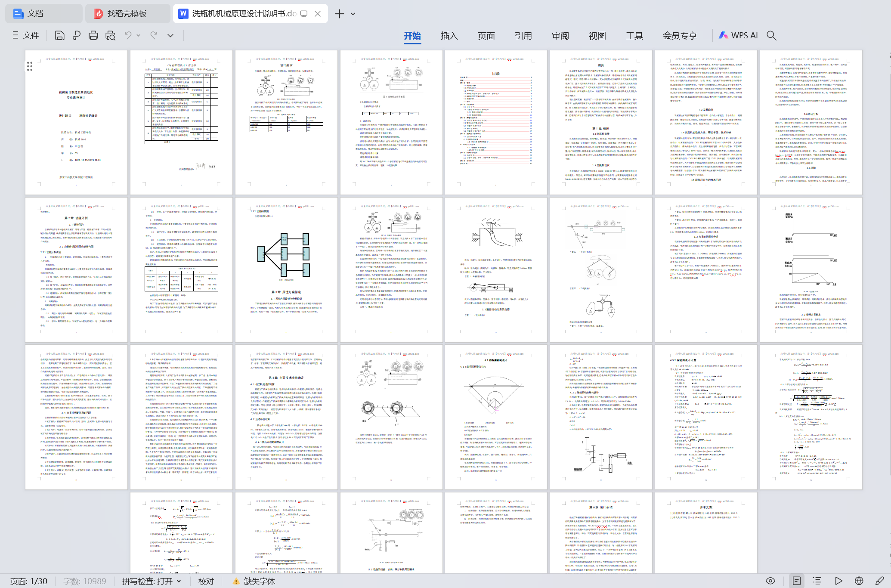The image size is (891, 588).
Task: Select the 设计要求 page thumbnail
Action: 286,122
